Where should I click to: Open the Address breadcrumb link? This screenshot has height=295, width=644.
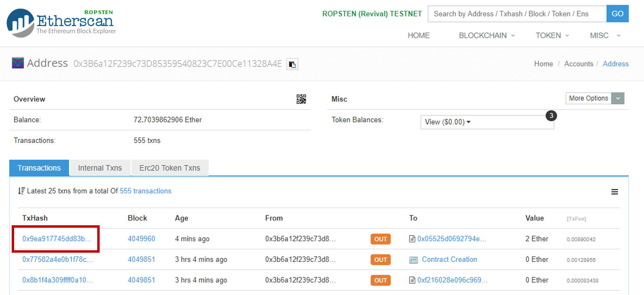615,64
